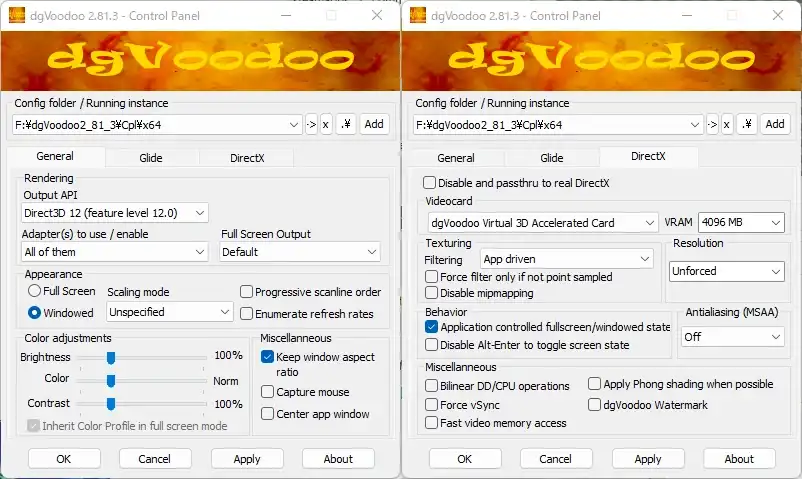Screen dimensions: 802x479
Task: Enable Progressive scanline order
Action: point(247,292)
